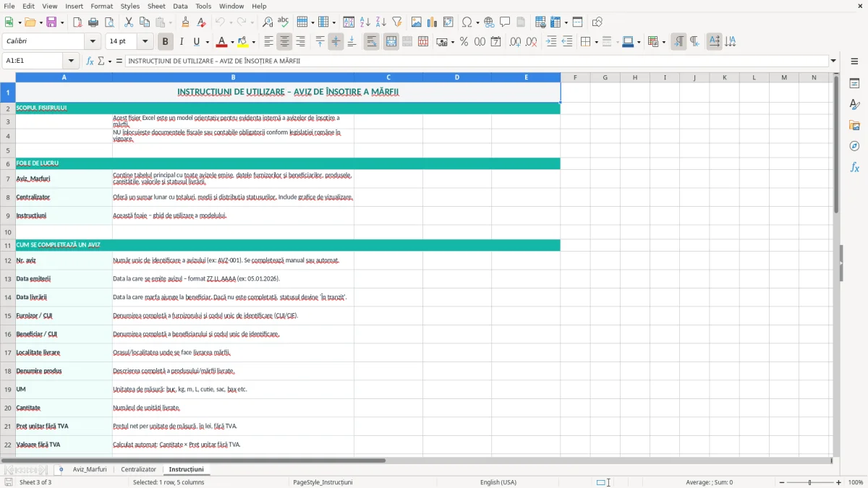Sort ascending A to Z
The width and height of the screenshot is (868, 488).
(x=365, y=22)
